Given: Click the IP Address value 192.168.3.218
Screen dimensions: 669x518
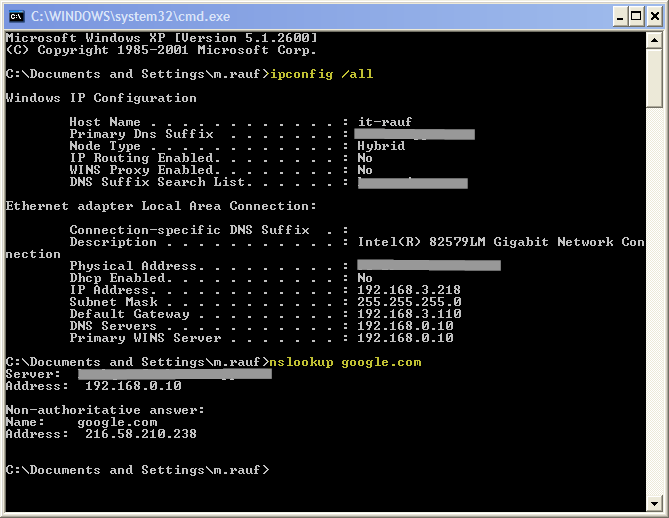Looking at the screenshot, I should coord(409,290).
